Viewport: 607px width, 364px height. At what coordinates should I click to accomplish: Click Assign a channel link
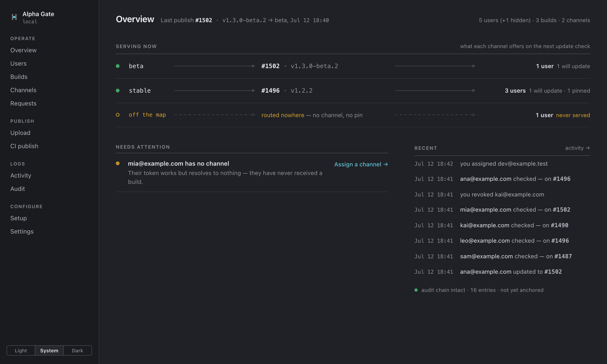[361, 164]
